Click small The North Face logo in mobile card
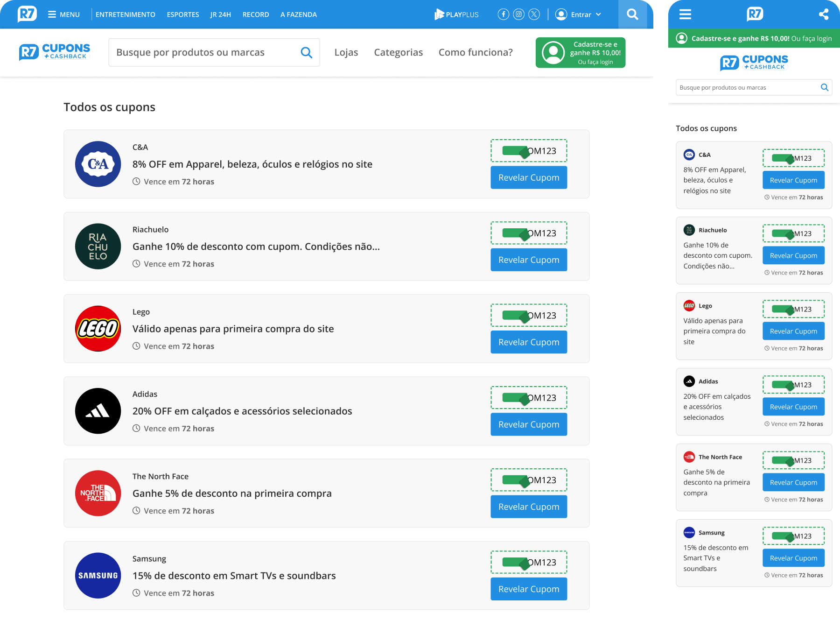Viewport: 840px width, 620px height. click(689, 457)
